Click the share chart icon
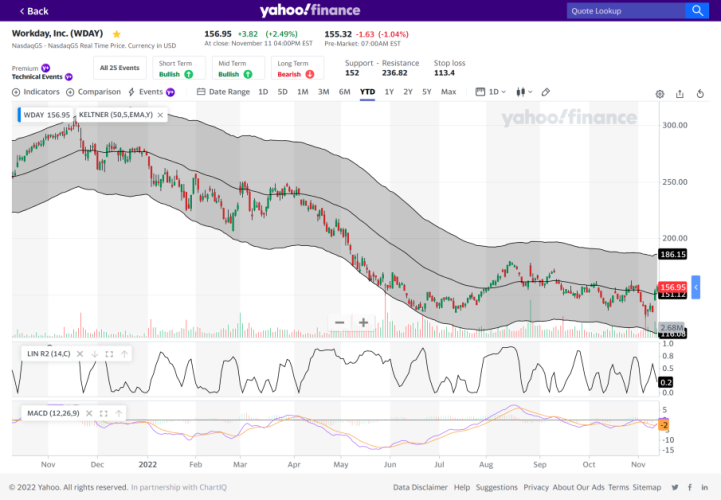 pyautogui.click(x=680, y=94)
